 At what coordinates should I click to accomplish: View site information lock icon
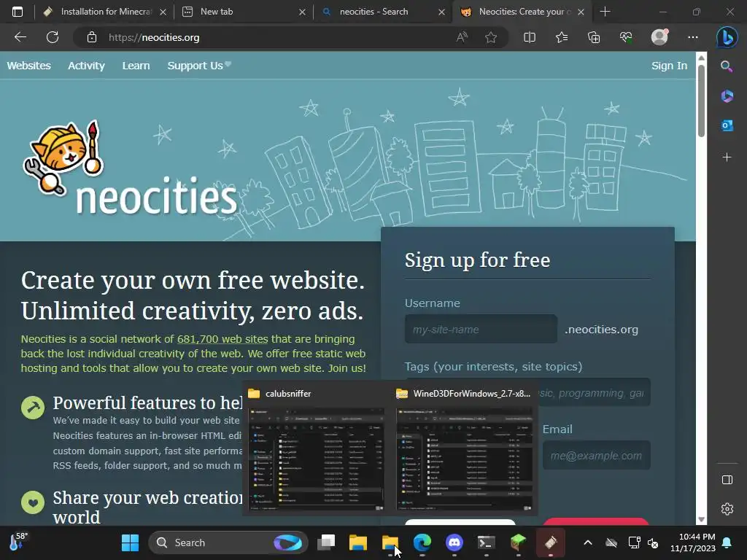[x=92, y=37]
